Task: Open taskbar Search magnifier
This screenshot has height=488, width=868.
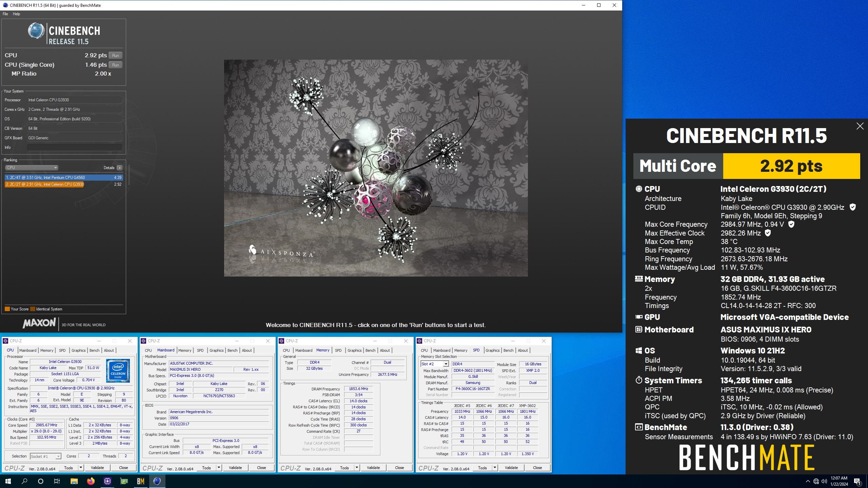Action: pos(24,481)
